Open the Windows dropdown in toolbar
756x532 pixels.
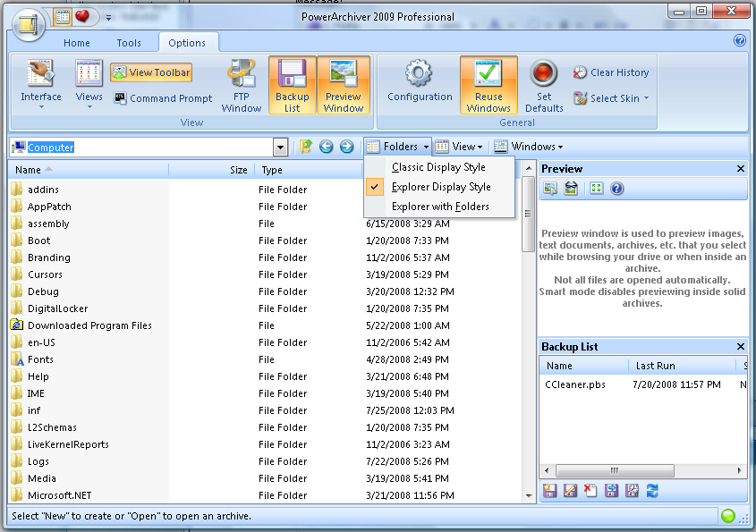[x=529, y=147]
